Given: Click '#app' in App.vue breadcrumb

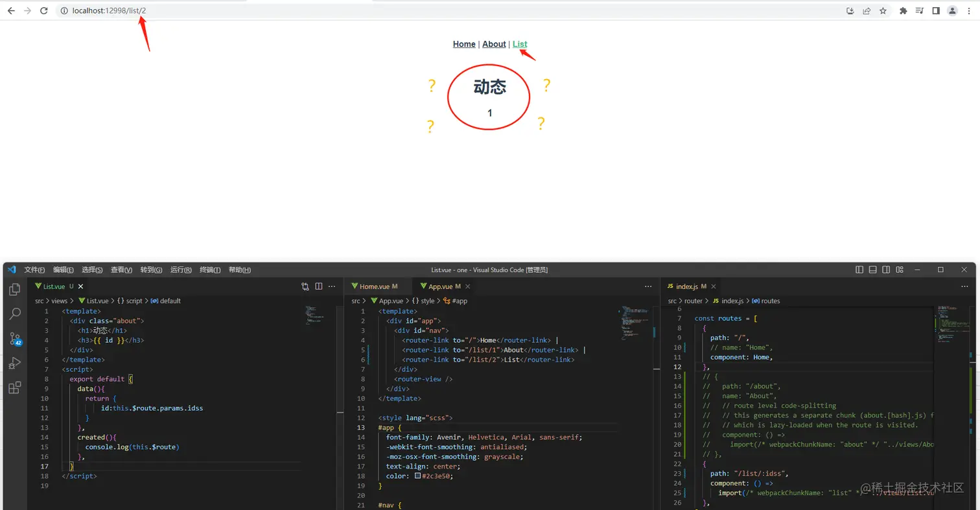Looking at the screenshot, I should pyautogui.click(x=460, y=301).
